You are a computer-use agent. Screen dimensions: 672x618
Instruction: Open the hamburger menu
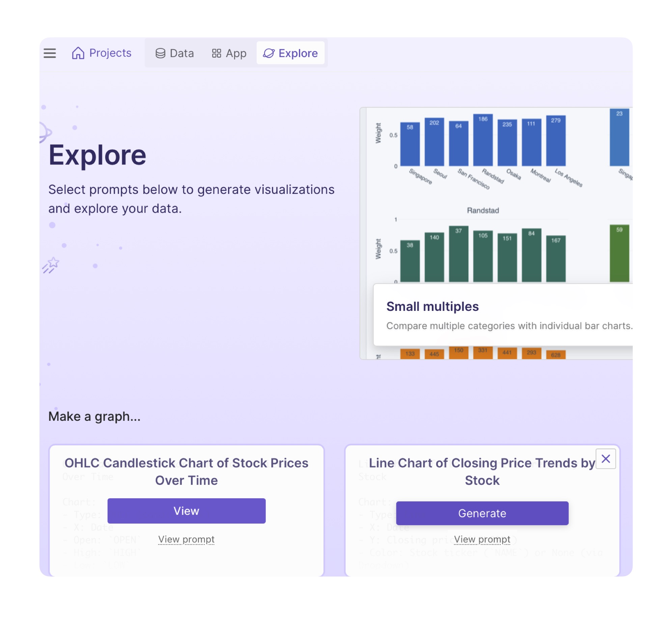(50, 53)
